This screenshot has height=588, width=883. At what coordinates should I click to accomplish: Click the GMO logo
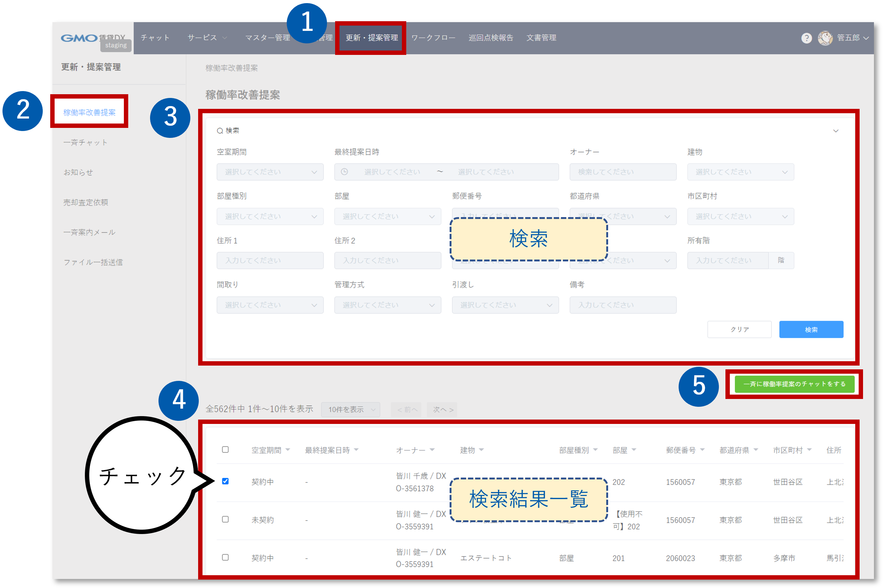coord(80,38)
